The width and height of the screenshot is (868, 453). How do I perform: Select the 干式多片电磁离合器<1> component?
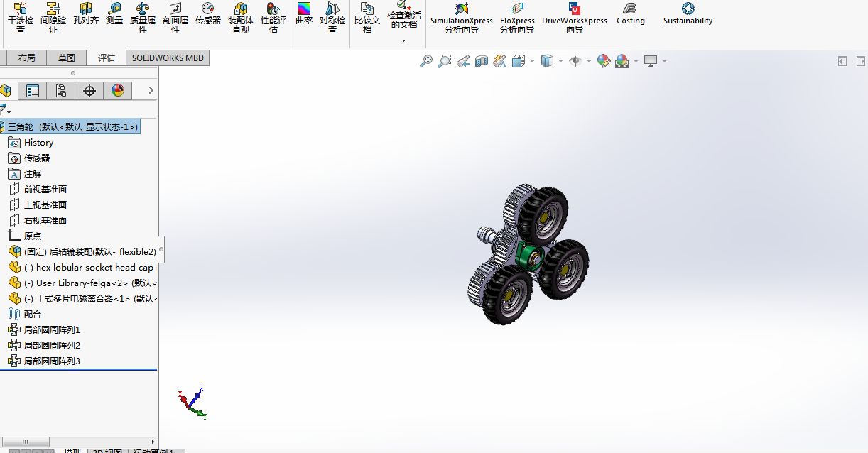point(82,299)
